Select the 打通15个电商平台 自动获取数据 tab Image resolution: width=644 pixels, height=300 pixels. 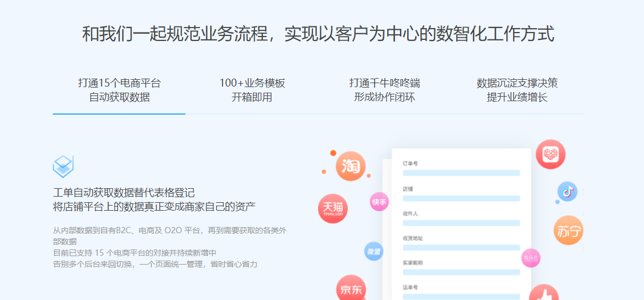coord(119,90)
